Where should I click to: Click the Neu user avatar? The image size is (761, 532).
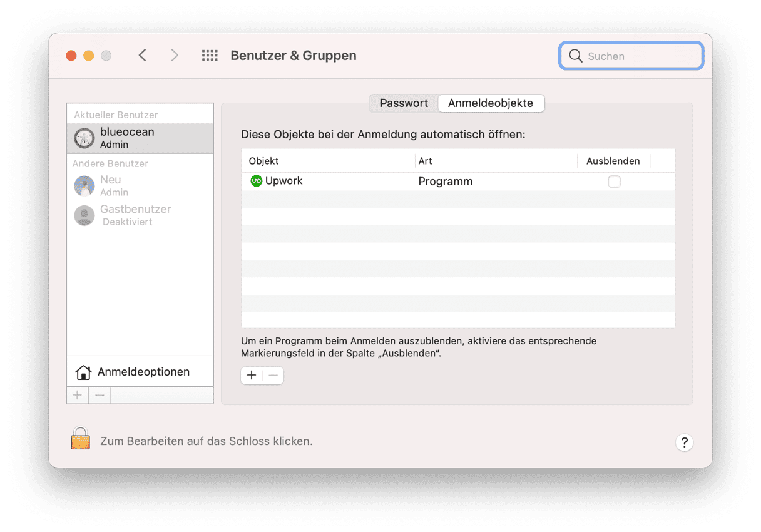[84, 186]
